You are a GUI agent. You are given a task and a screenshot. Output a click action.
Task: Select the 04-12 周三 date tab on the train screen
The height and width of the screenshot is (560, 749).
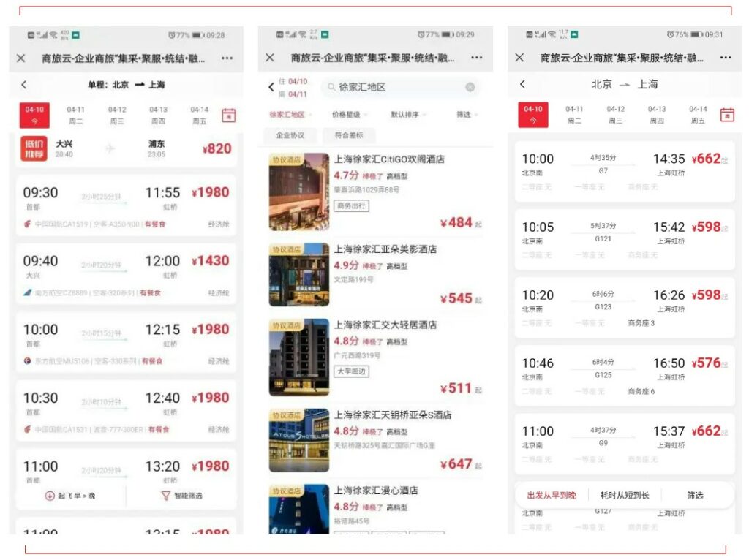coord(615,115)
